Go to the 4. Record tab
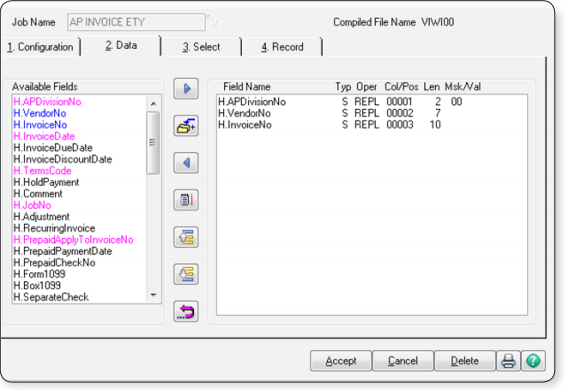Screen dimensions: 566x390 tap(282, 47)
